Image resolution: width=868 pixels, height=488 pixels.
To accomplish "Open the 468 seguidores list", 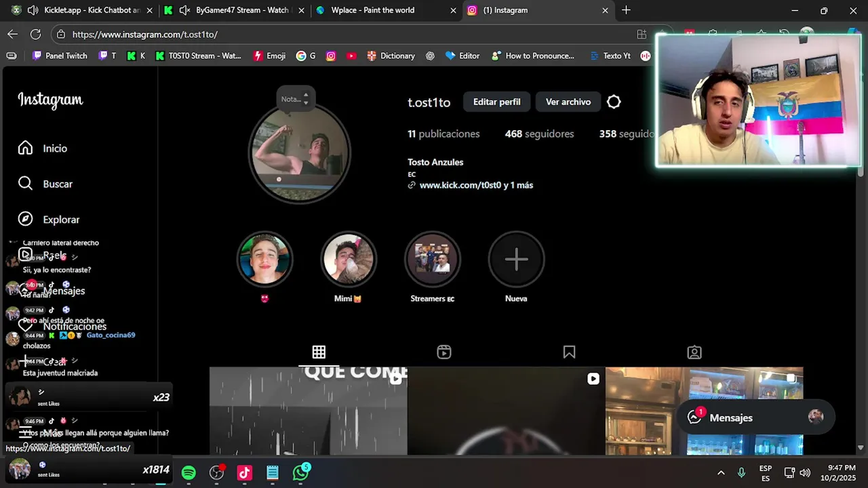I will [539, 134].
